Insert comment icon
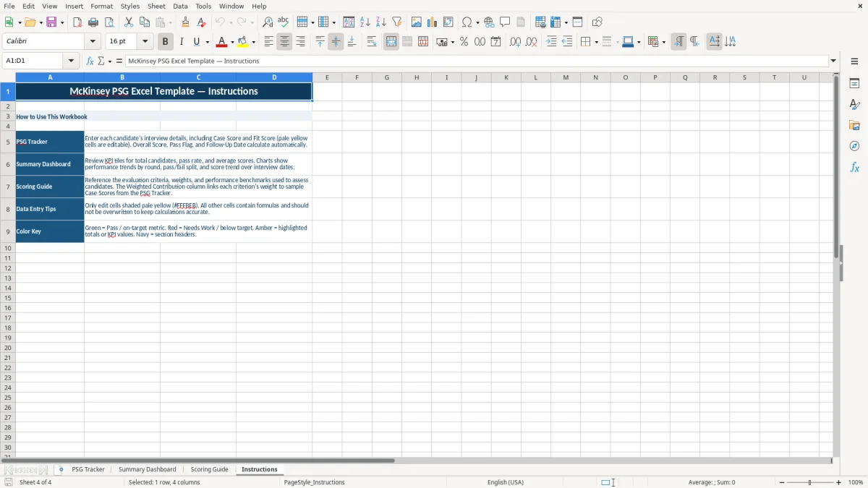 coord(505,22)
